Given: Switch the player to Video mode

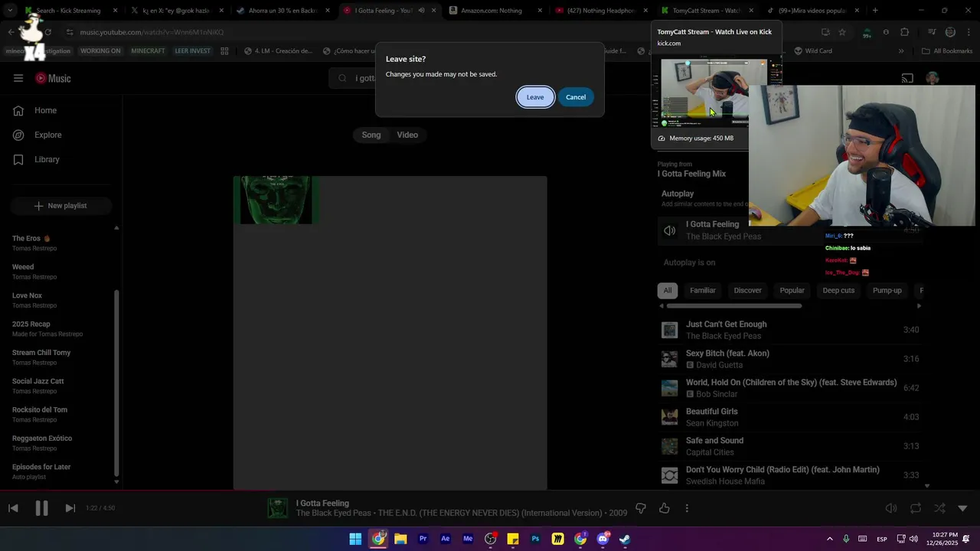Looking at the screenshot, I should click(407, 135).
